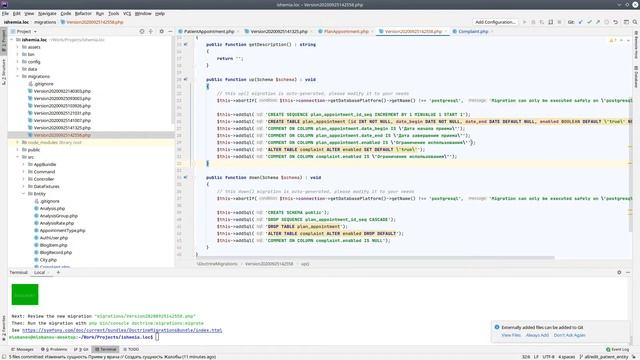Add a new terminal session with plus icon

[x=58, y=272]
